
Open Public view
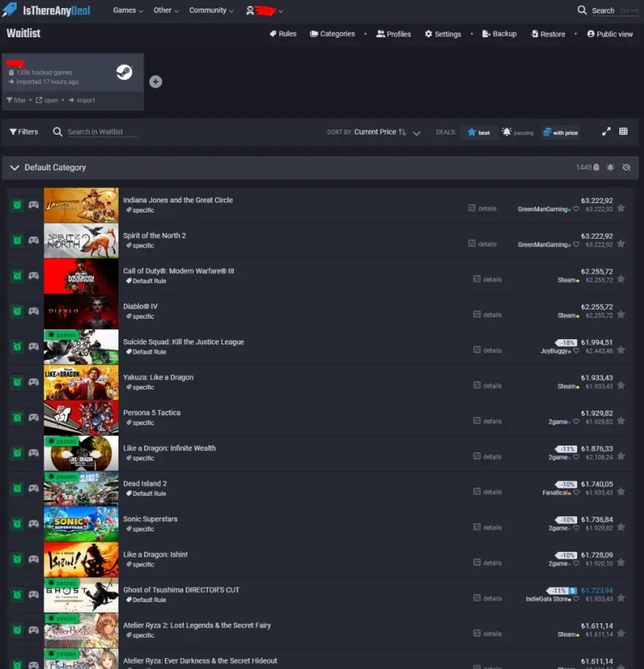click(610, 33)
